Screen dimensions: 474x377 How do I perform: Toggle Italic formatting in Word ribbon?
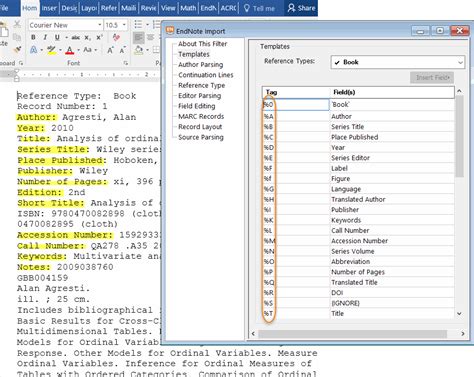(45, 37)
